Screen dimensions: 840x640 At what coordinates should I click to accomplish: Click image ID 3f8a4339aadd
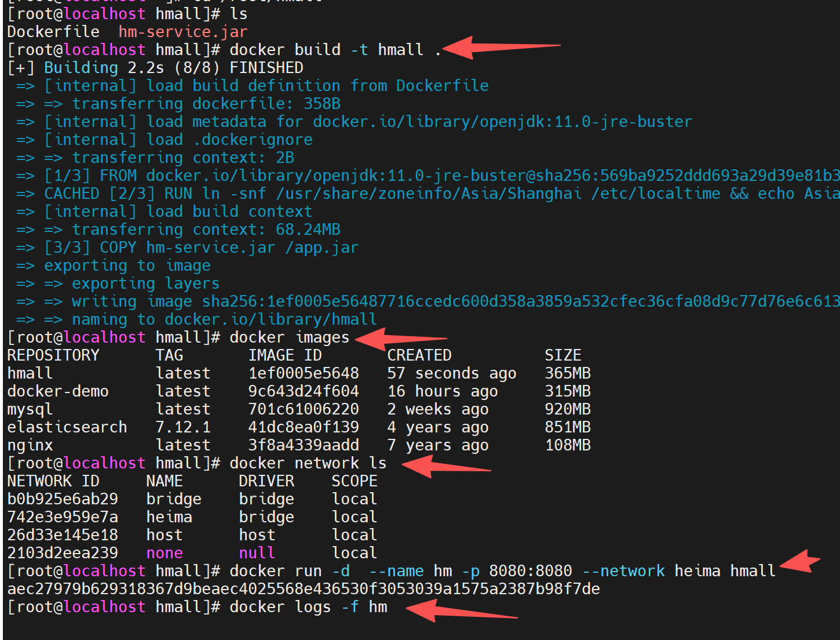pyautogui.click(x=304, y=445)
